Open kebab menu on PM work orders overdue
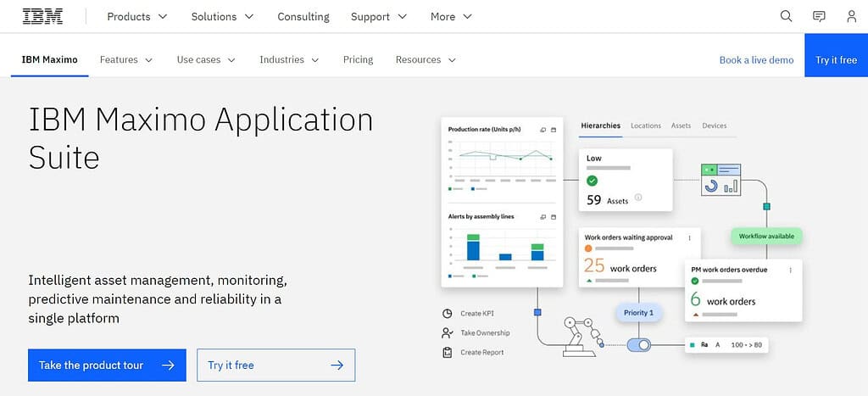Viewport: 868px width, 396px height. [x=790, y=270]
